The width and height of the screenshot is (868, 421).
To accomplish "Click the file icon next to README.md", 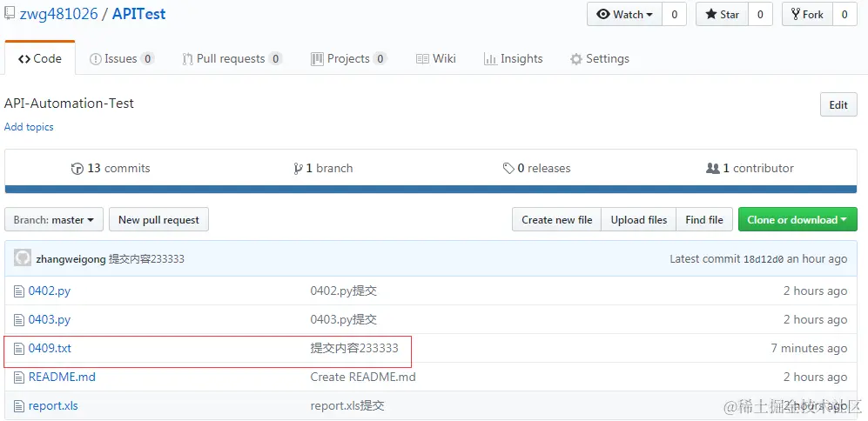I will pos(19,378).
